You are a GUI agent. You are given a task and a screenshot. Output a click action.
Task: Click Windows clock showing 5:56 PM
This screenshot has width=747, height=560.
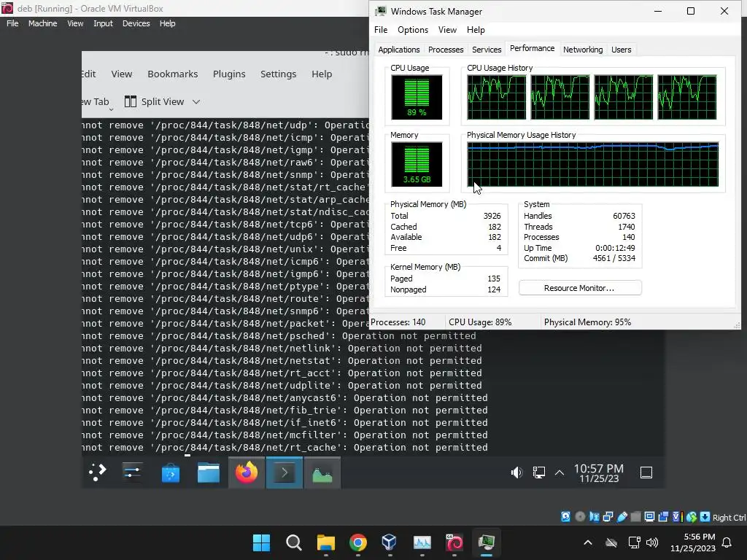(693, 542)
